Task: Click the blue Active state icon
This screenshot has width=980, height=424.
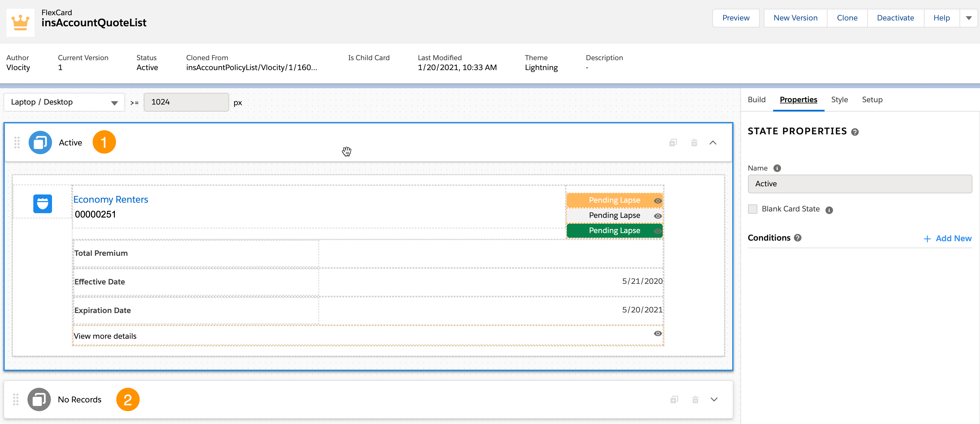Action: coord(40,143)
